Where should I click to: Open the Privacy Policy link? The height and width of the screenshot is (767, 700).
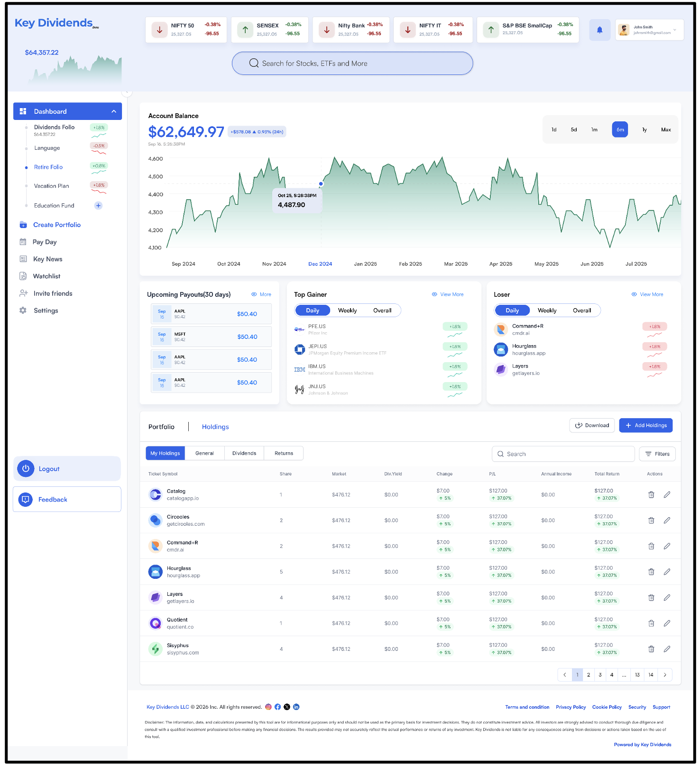pyautogui.click(x=571, y=707)
